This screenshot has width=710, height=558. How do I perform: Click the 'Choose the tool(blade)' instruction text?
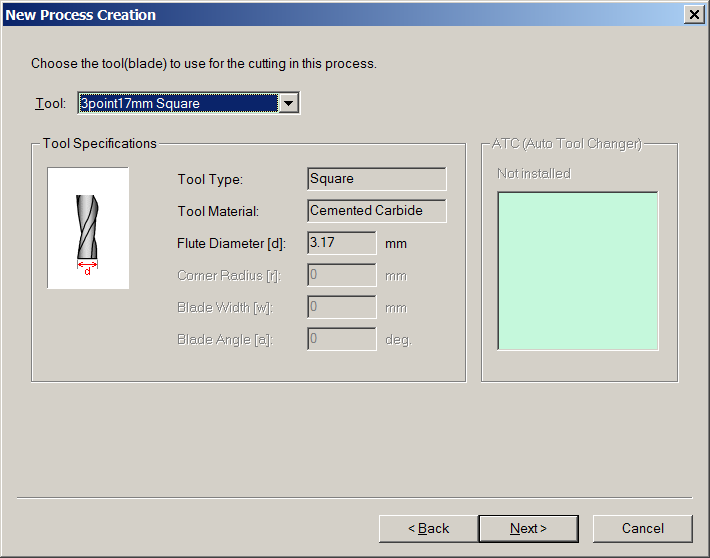pos(204,64)
